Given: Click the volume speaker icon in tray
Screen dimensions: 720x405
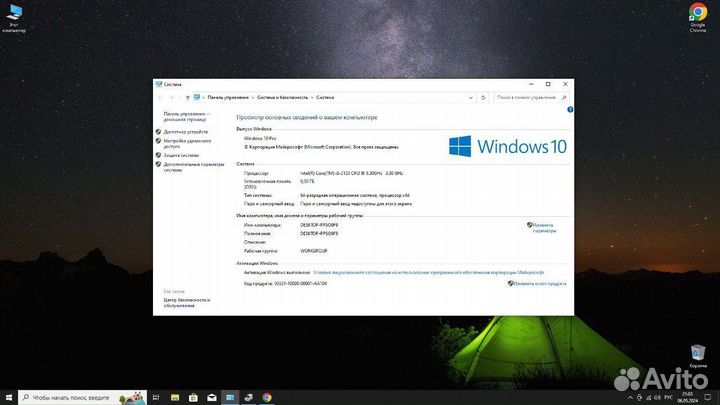Looking at the screenshot, I should click(x=658, y=398).
